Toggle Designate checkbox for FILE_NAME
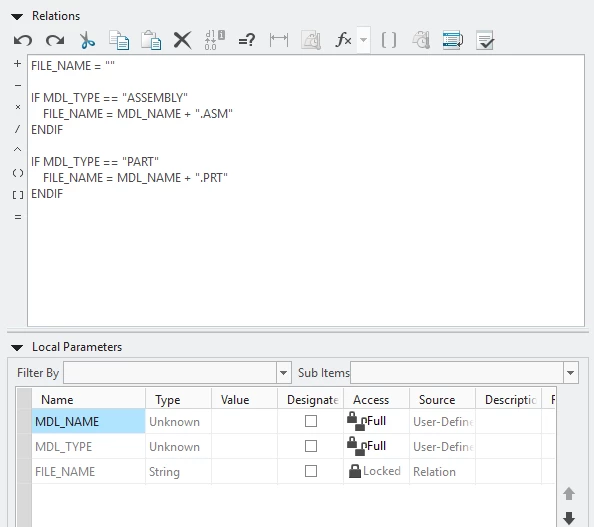The image size is (594, 527). click(x=311, y=471)
